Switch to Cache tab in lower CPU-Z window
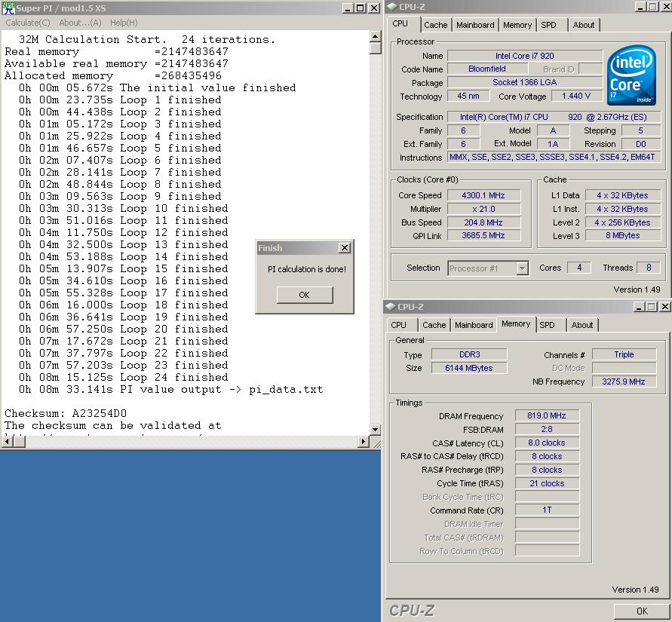The width and height of the screenshot is (672, 622). [434, 325]
